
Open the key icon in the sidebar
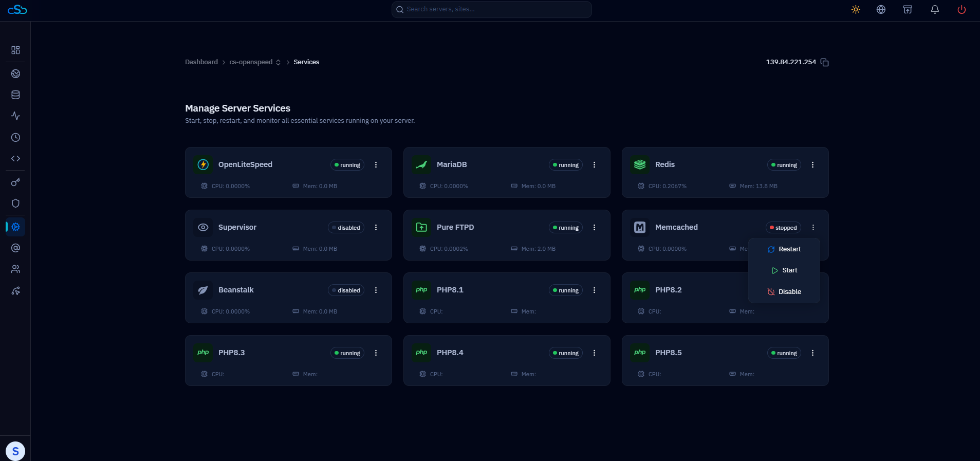click(15, 182)
